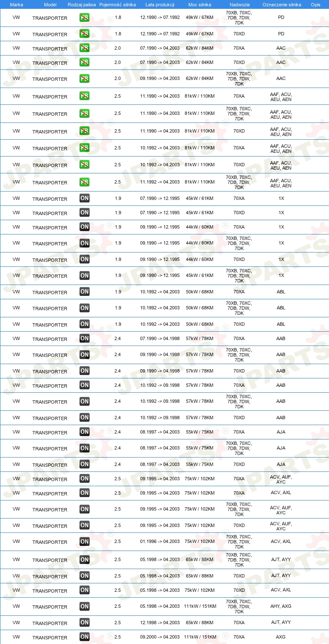
Task: Click the ON icon in the AAB 10.1992 70XD row
Action: pos(85,418)
